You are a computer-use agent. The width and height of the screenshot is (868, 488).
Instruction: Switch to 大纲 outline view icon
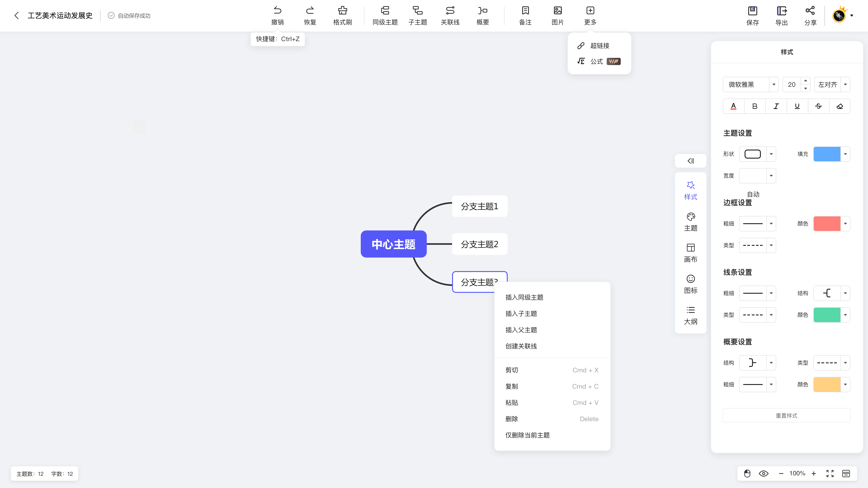[690, 315]
